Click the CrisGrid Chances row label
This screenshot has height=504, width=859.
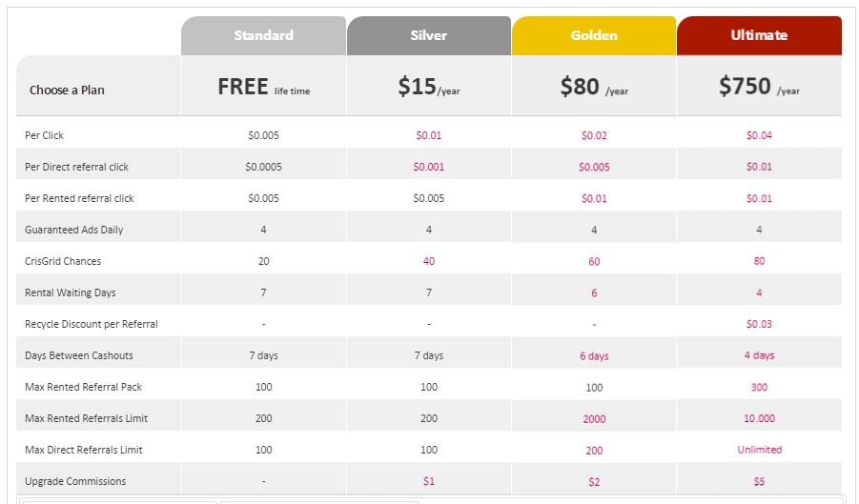coord(63,261)
